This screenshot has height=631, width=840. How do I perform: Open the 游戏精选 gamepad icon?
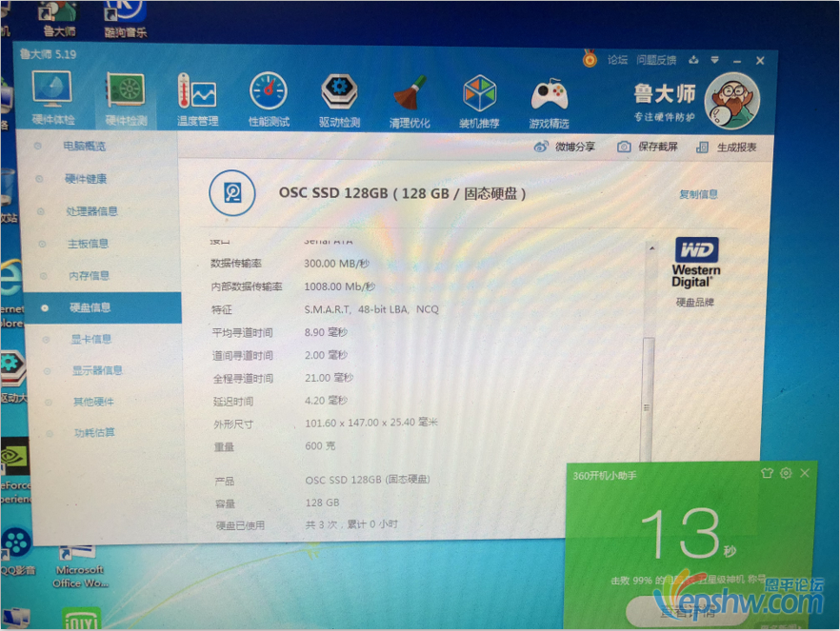point(550,104)
